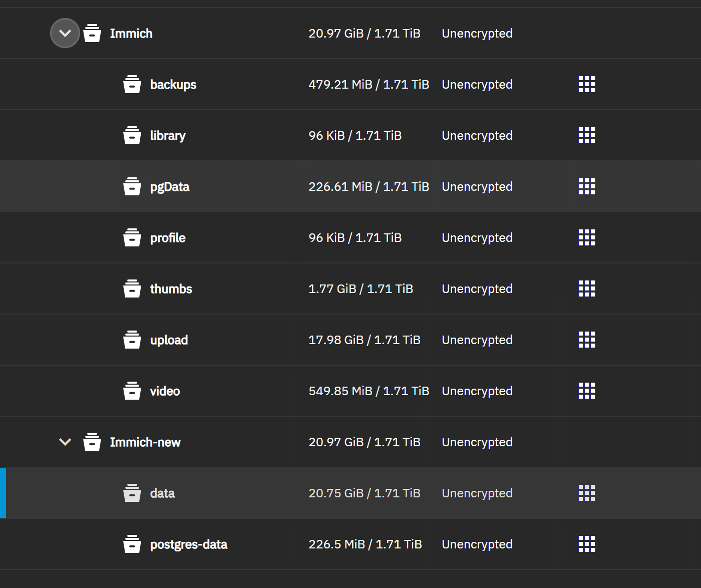The height and width of the screenshot is (588, 701).
Task: Open grid actions icon for backups dataset
Action: [587, 85]
